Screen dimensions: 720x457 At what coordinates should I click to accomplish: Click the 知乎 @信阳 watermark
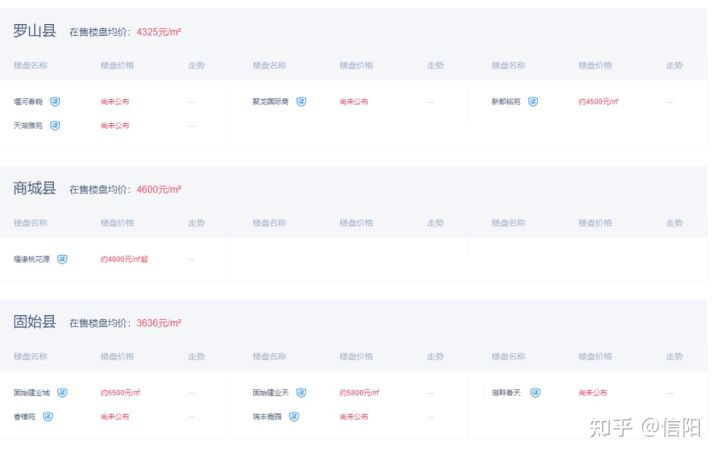(645, 428)
